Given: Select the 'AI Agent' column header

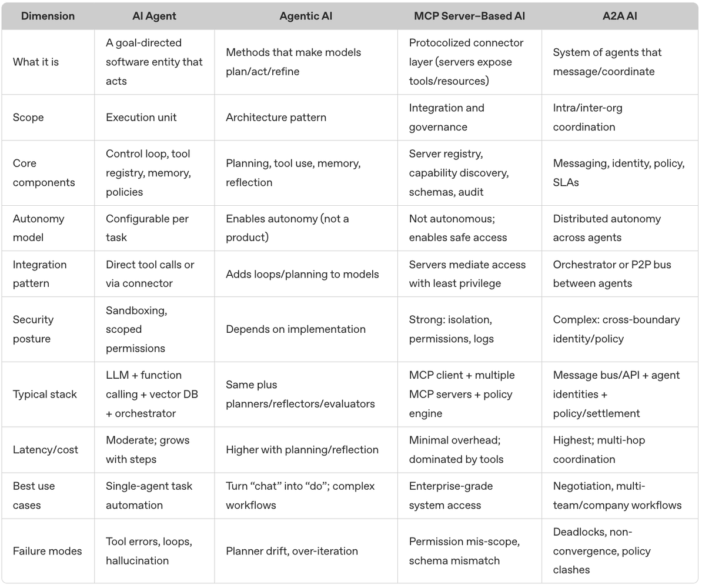Looking at the screenshot, I should 154,16.
